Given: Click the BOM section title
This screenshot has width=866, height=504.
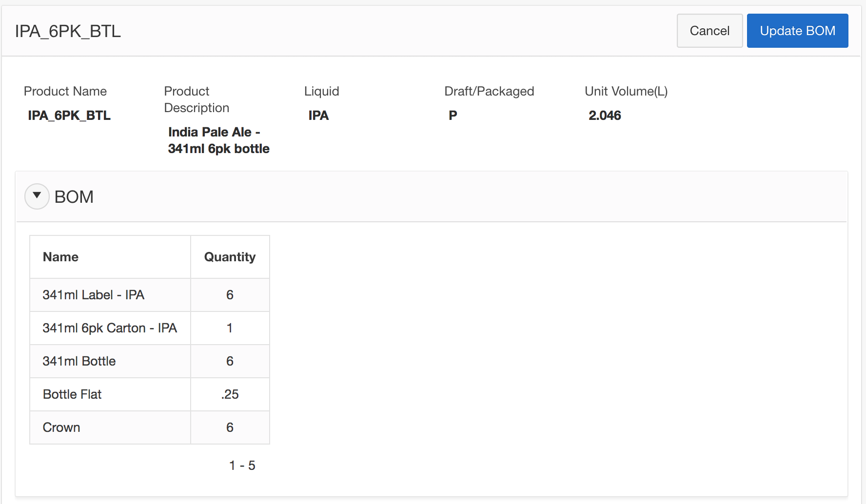Looking at the screenshot, I should point(74,197).
